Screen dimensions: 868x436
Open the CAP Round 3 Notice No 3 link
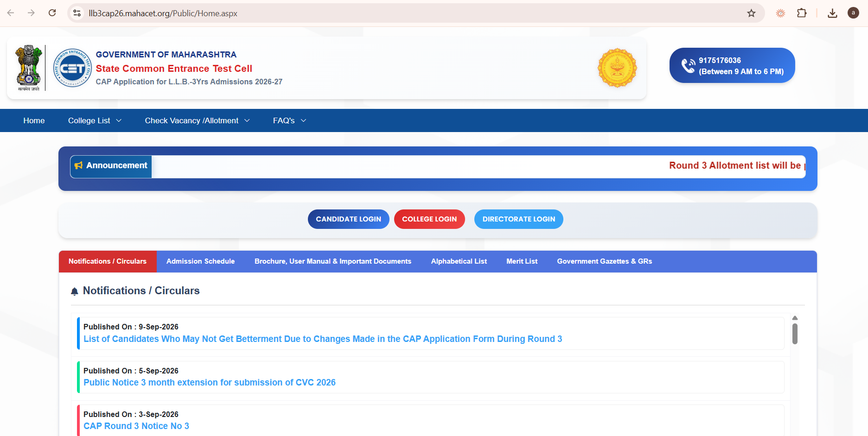(136, 426)
